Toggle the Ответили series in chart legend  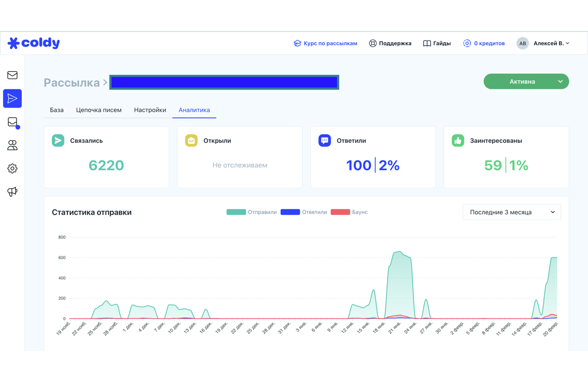click(304, 212)
